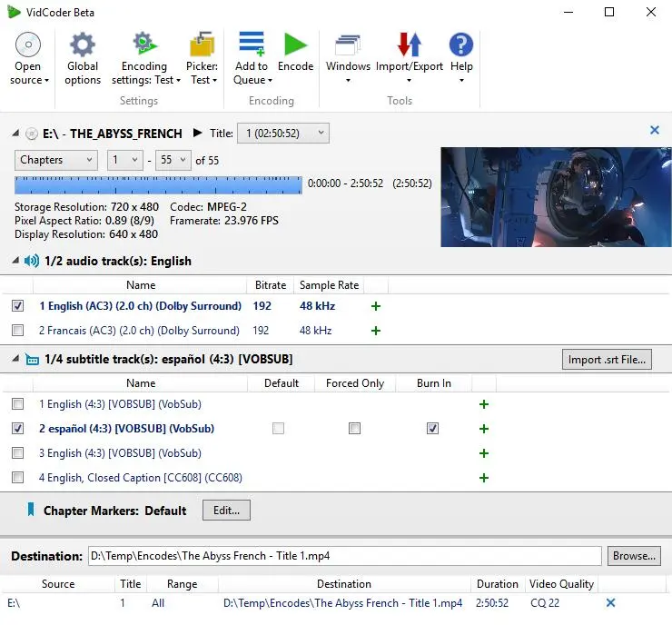This screenshot has width=672, height=625.
Task: Open Encoding settings: Test icon
Action: (144, 44)
